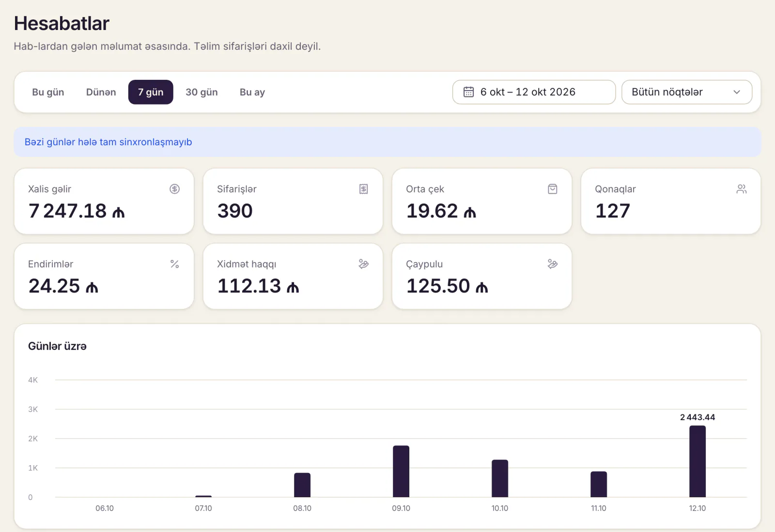Switch to the 30 gün period tab
Screen dimensions: 775x532
(x=201, y=92)
